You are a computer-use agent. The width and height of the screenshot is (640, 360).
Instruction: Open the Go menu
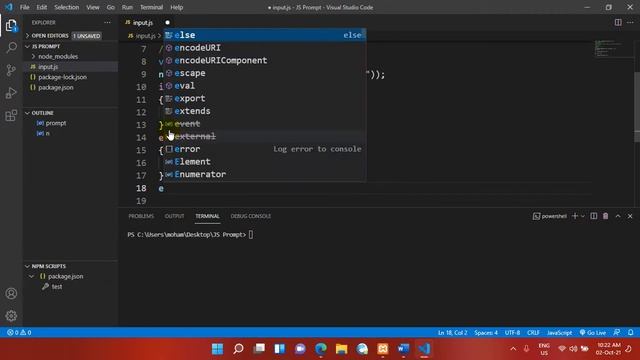(110, 7)
